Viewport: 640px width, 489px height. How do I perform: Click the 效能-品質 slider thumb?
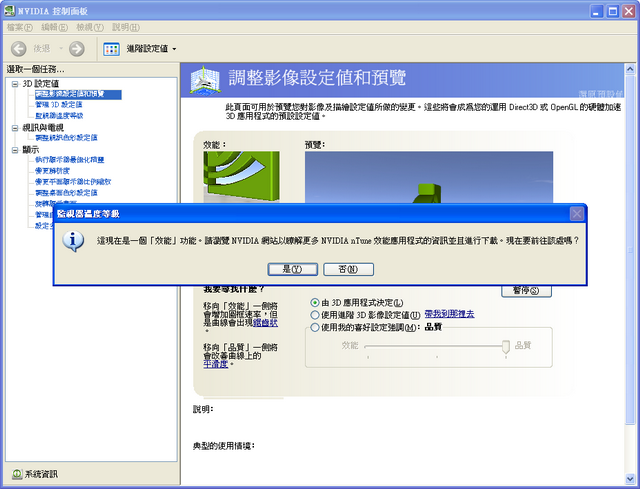click(x=506, y=347)
